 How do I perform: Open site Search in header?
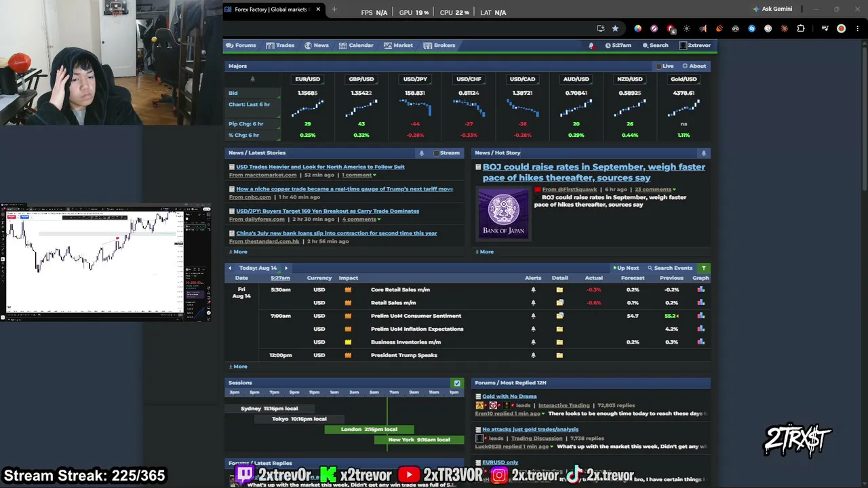click(x=655, y=45)
